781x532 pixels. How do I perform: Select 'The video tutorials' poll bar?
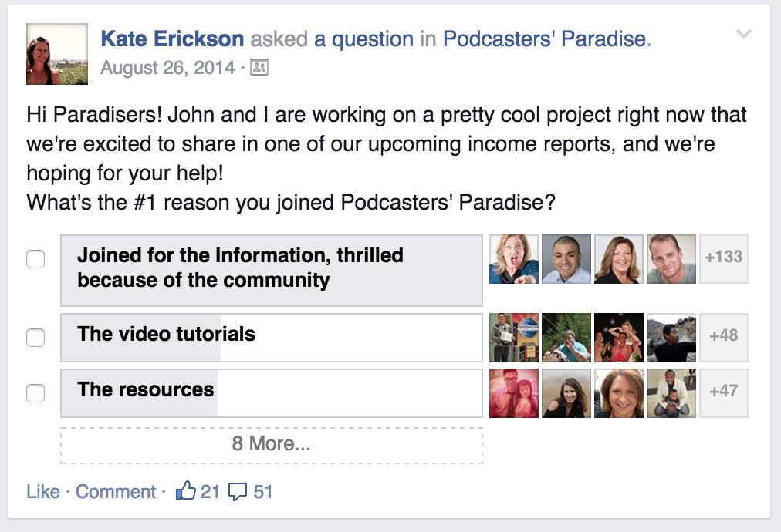click(x=272, y=338)
